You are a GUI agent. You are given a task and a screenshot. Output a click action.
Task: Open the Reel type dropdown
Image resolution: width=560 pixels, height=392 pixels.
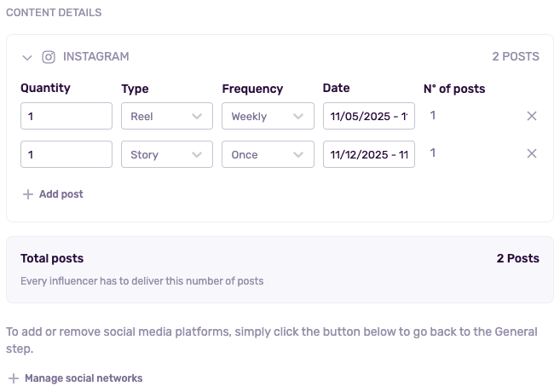[166, 116]
